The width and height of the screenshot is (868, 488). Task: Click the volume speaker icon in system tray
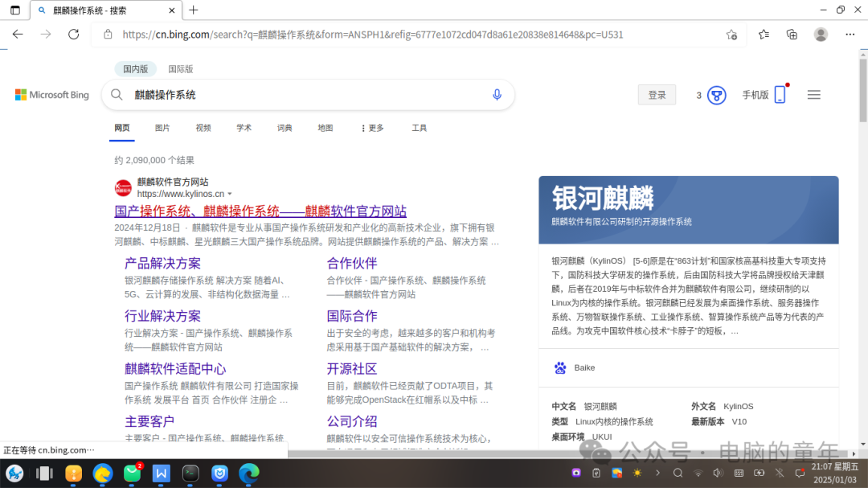click(x=719, y=473)
